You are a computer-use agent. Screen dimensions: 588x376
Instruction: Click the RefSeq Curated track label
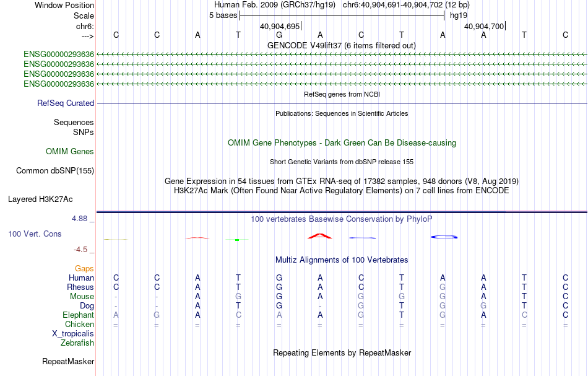point(65,103)
